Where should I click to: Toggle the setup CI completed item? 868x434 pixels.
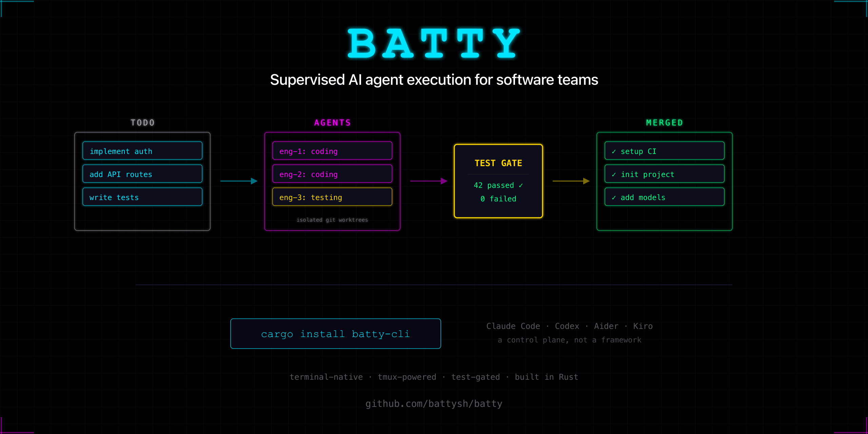click(x=664, y=151)
